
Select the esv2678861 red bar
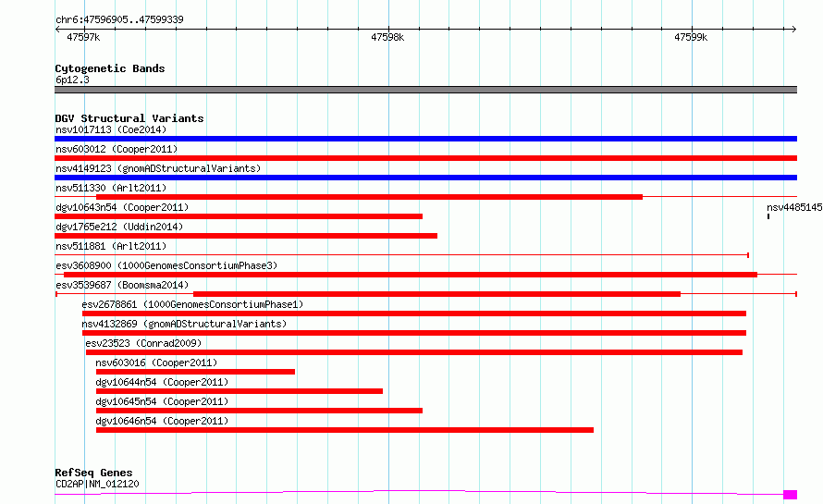[414, 313]
